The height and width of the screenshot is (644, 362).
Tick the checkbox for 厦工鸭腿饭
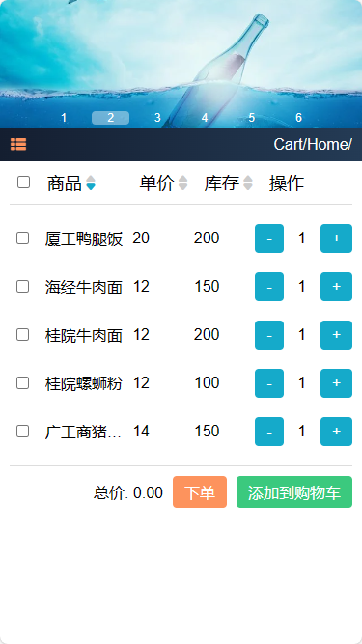pos(22,238)
